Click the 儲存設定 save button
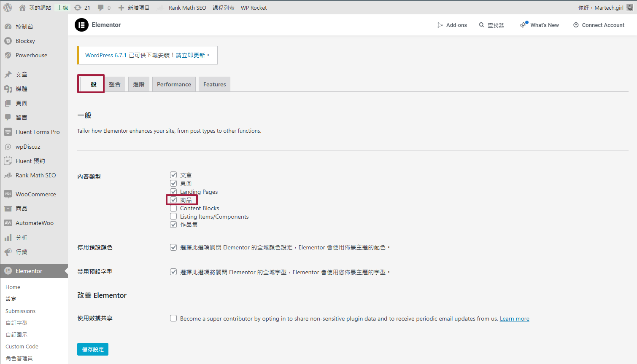The image size is (637, 364). (92, 349)
